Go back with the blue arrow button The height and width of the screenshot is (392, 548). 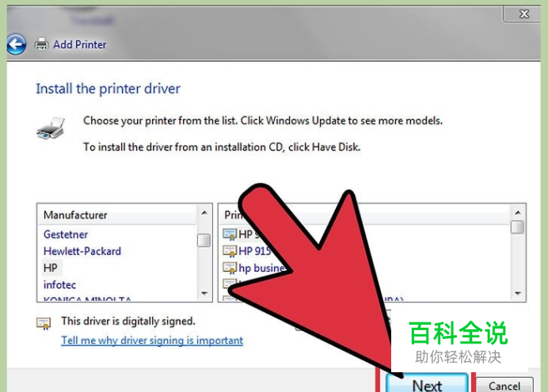[x=16, y=44]
